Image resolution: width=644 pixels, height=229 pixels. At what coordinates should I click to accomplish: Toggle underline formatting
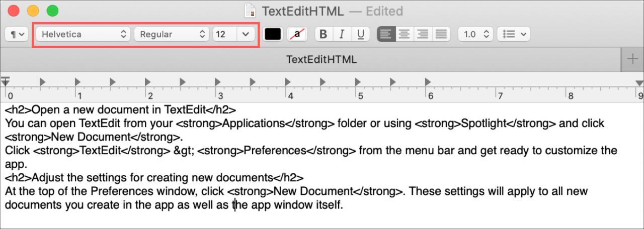[360, 34]
